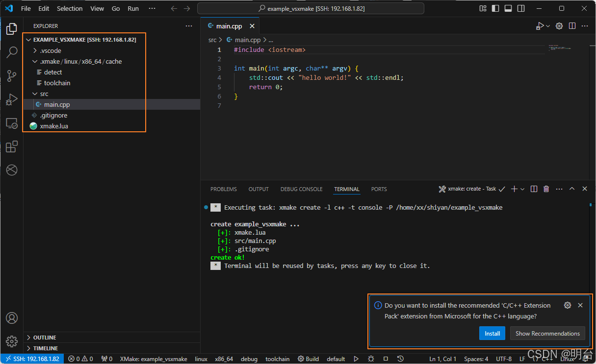This screenshot has height=364, width=596.
Task: Toggle the bottom Panel visibility
Action: [x=508, y=8]
